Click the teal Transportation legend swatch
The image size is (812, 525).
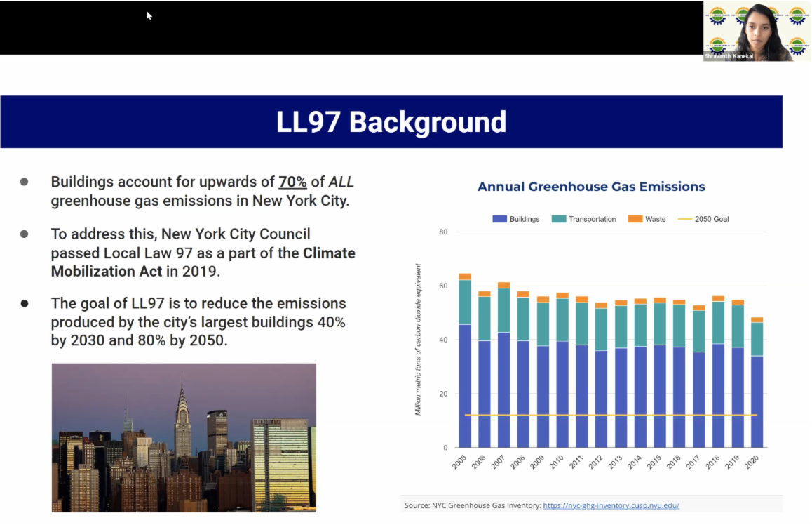coord(559,219)
